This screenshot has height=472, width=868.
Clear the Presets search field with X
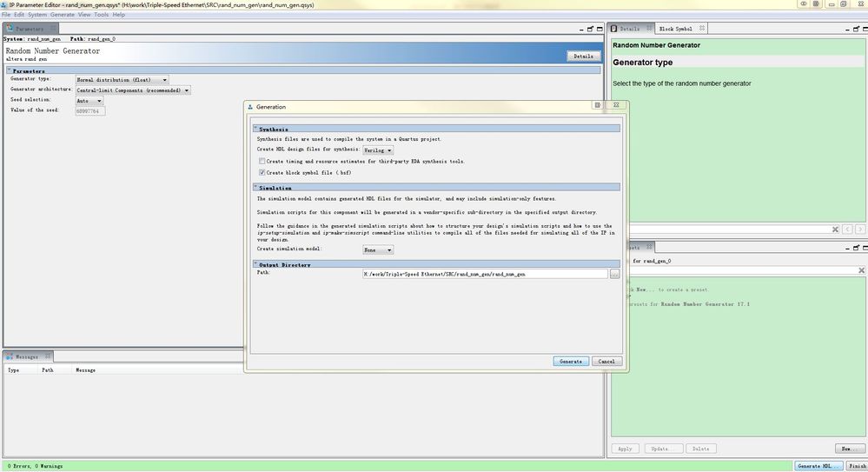861,270
